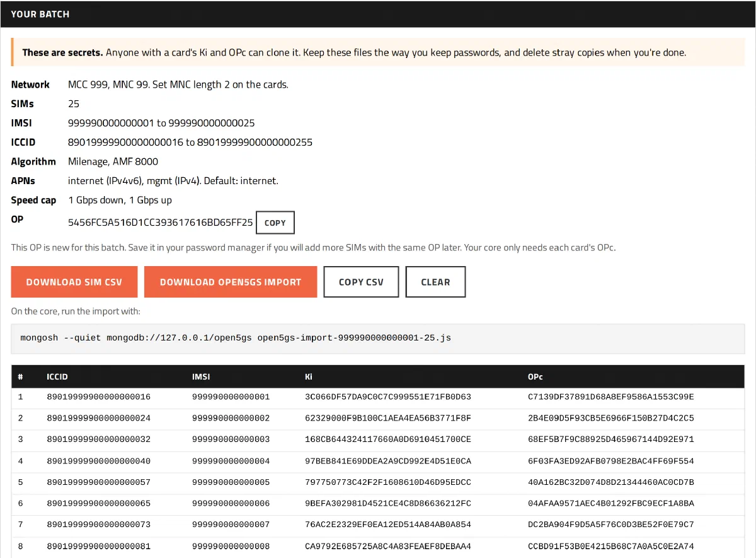756x558 pixels.
Task: Select Ki 168CB644324117660A0D6910451700CE
Action: 388,439
